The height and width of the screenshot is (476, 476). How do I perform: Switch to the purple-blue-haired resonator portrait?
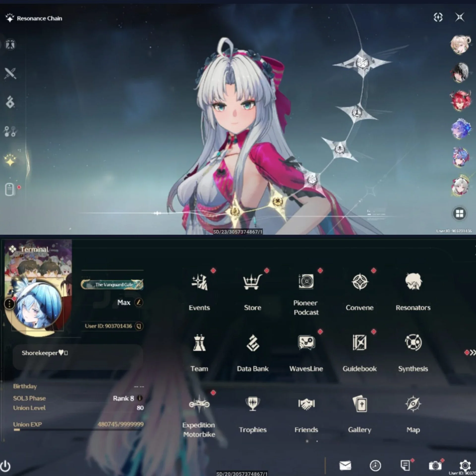point(460,129)
